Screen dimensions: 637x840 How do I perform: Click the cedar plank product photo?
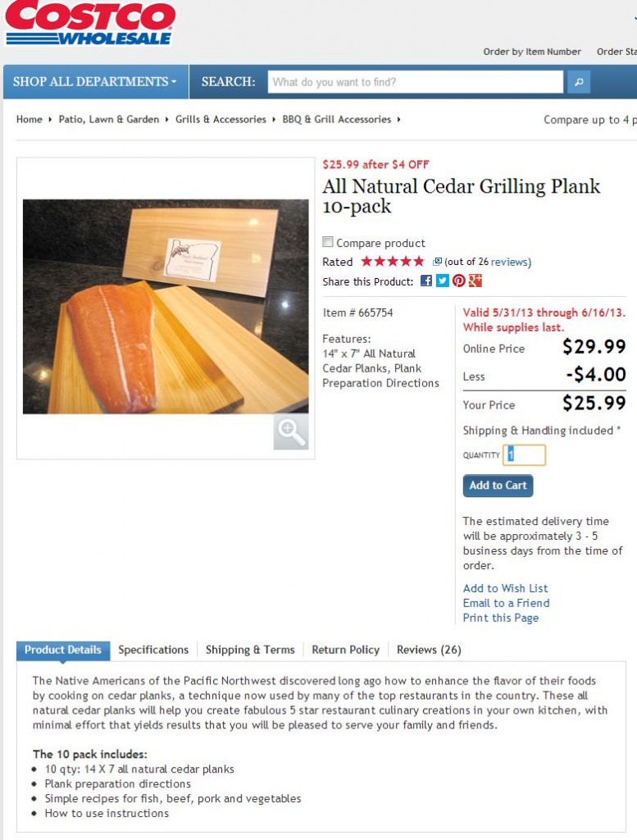click(166, 306)
